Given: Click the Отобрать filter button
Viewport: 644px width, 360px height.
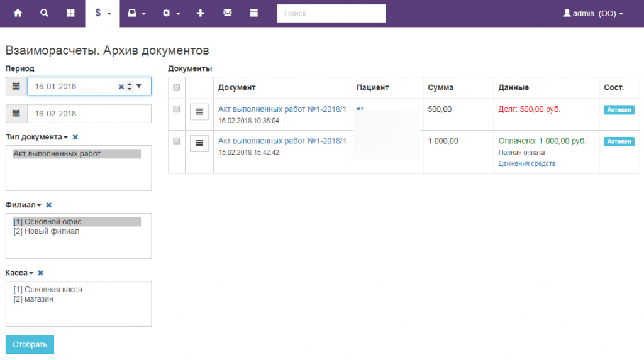Looking at the screenshot, I should [30, 344].
